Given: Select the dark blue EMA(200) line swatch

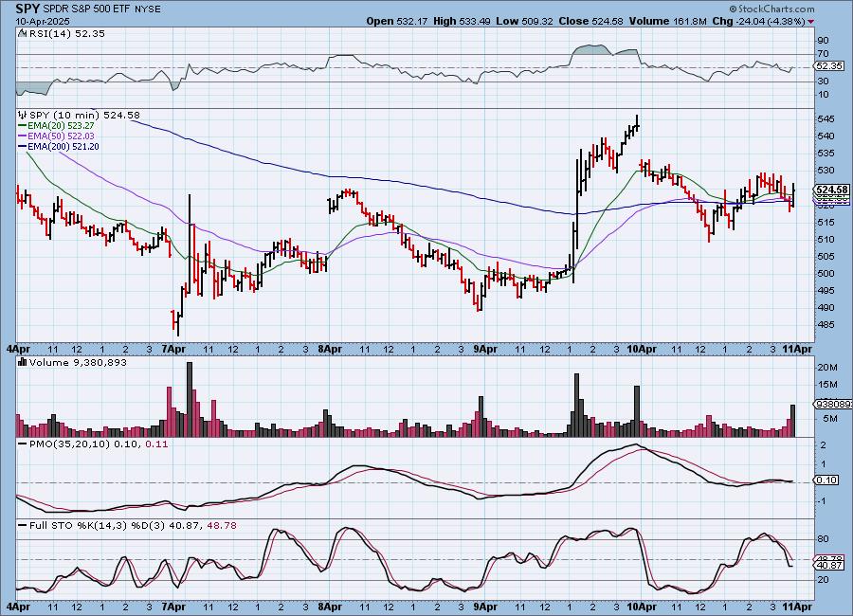Looking at the screenshot, I should point(23,146).
